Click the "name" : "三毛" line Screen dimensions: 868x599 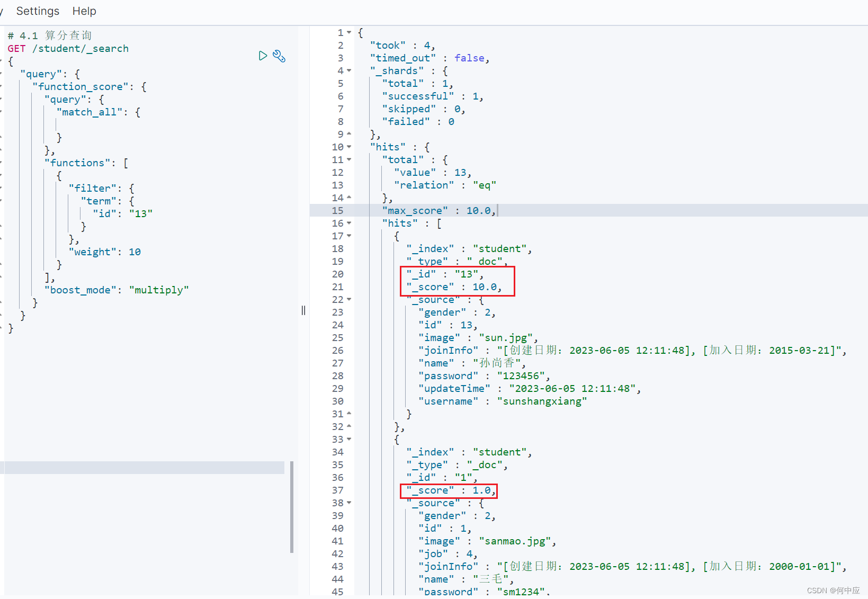coord(466,579)
